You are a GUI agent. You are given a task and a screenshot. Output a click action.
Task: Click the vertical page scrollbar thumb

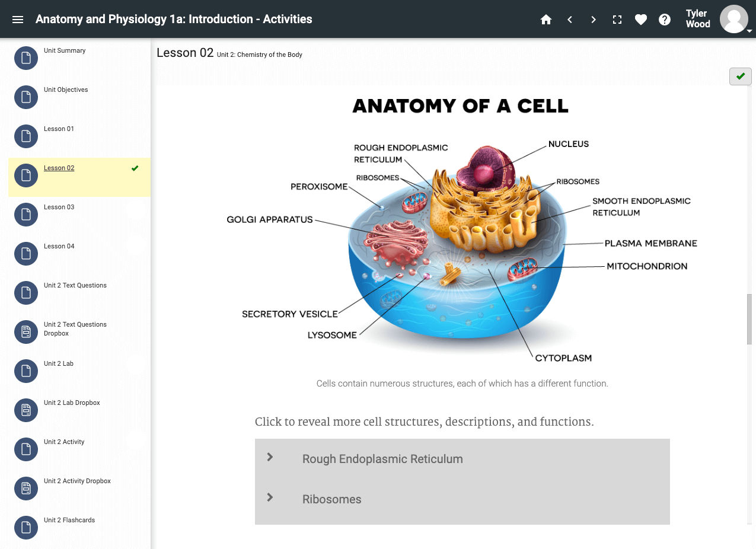[x=751, y=319]
